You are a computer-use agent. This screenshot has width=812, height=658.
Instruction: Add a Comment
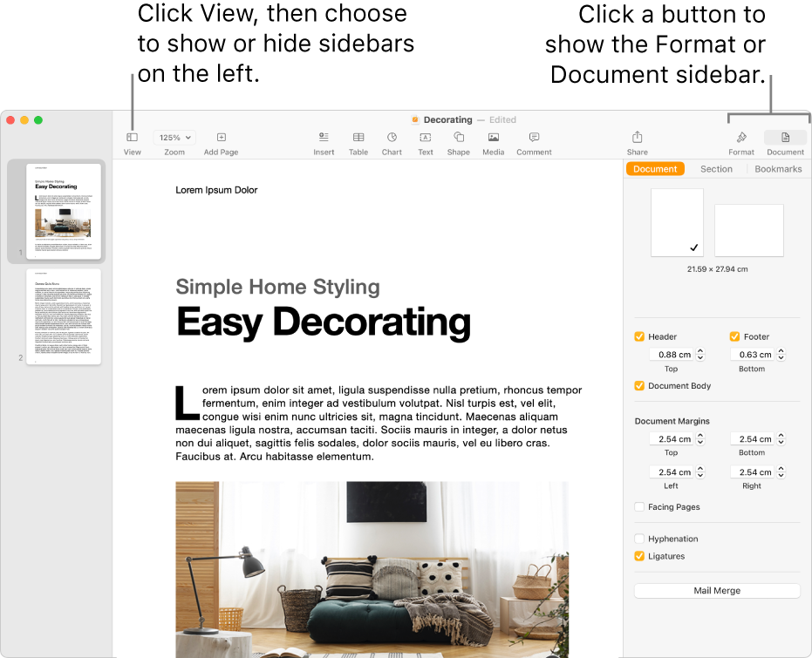(534, 137)
